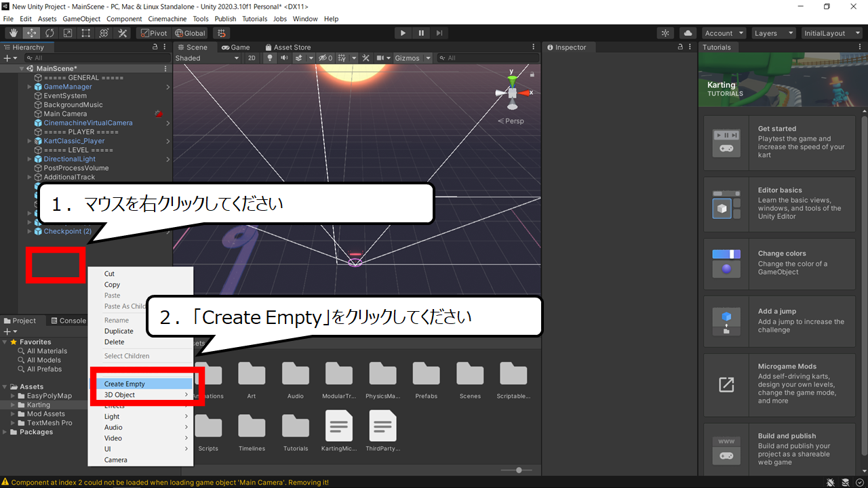This screenshot has height=488, width=868.
Task: Open custom editor tools icon
Action: 123,33
